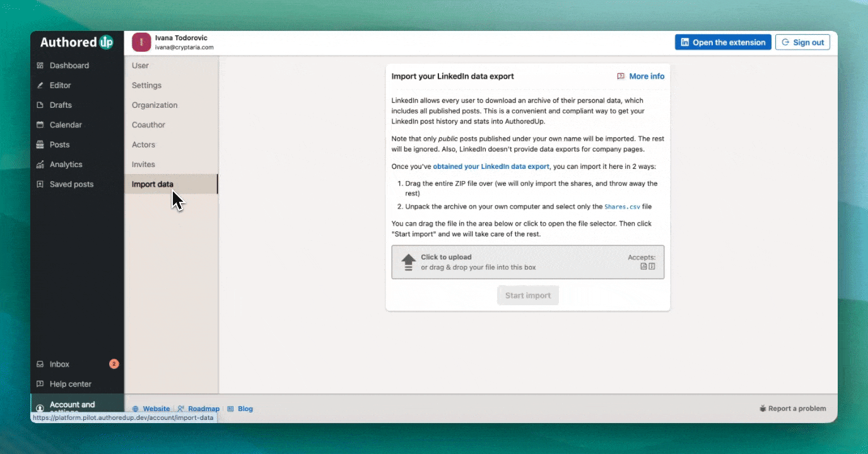Switch to the Settings tab
The width and height of the screenshot is (868, 454).
[x=146, y=85]
